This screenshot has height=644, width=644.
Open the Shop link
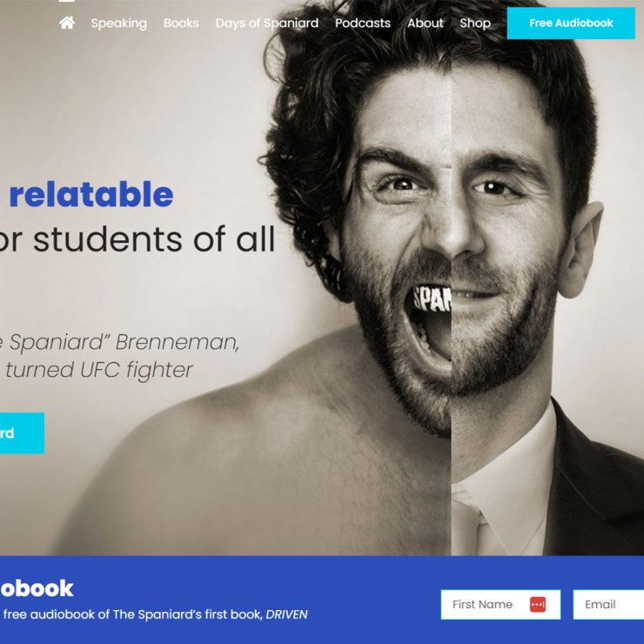coord(475,23)
